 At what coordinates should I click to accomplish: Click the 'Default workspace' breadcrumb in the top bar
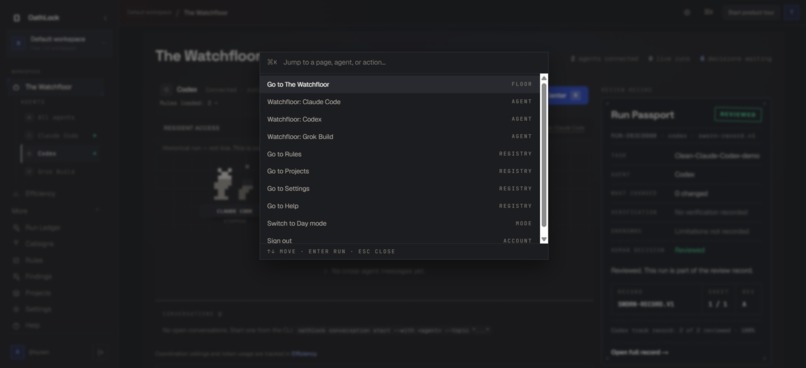coord(149,12)
